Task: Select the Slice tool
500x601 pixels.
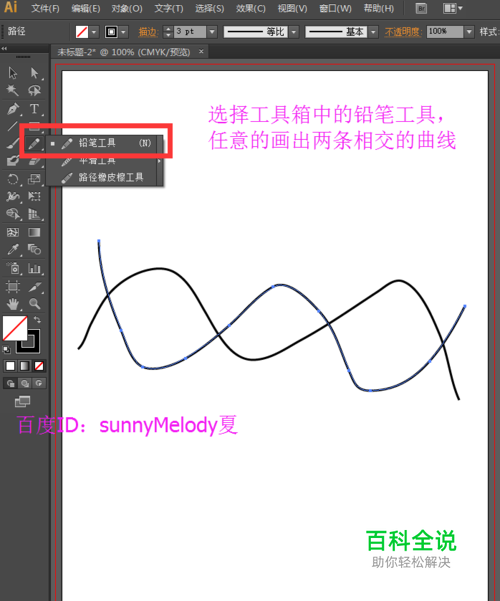Action: tap(34, 286)
